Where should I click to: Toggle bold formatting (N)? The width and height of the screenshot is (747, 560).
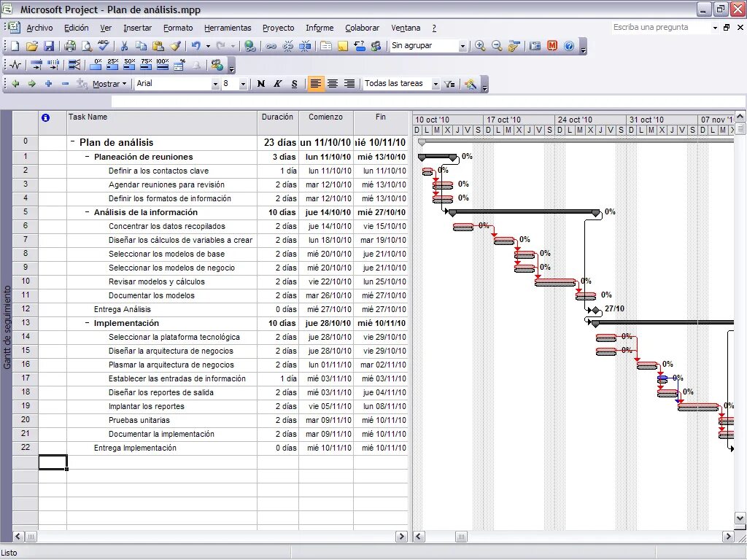point(260,84)
